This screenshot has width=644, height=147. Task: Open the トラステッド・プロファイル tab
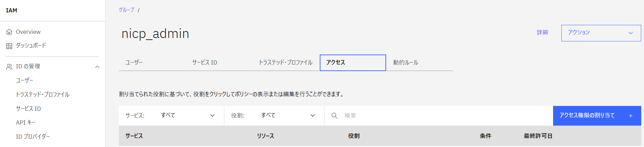click(x=286, y=62)
